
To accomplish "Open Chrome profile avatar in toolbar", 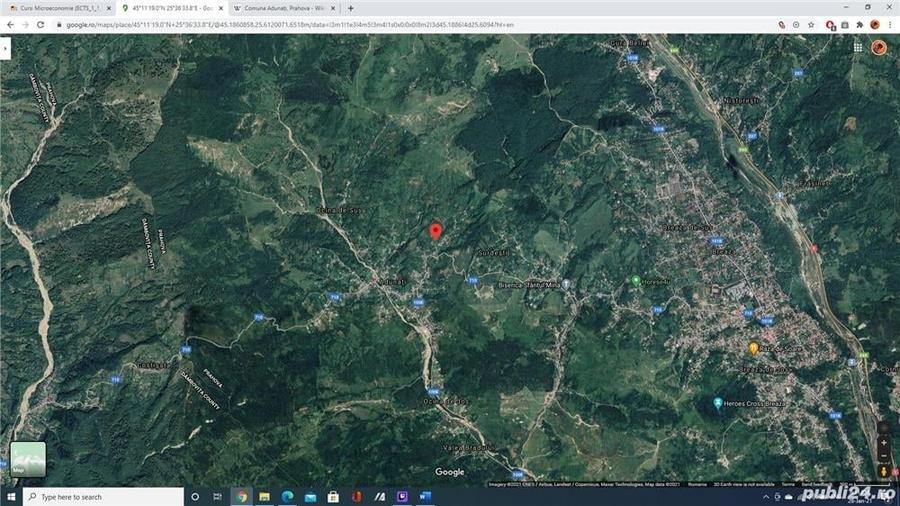I will point(875,25).
